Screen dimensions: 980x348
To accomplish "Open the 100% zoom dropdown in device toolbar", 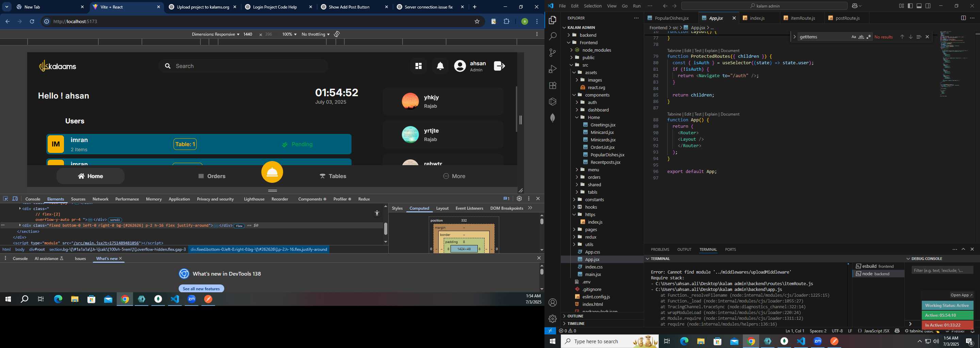I will click(x=289, y=34).
